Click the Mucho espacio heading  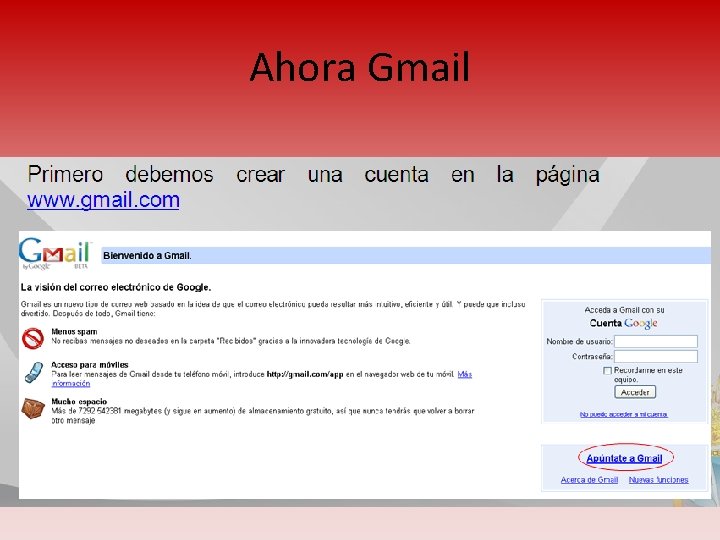79,401
